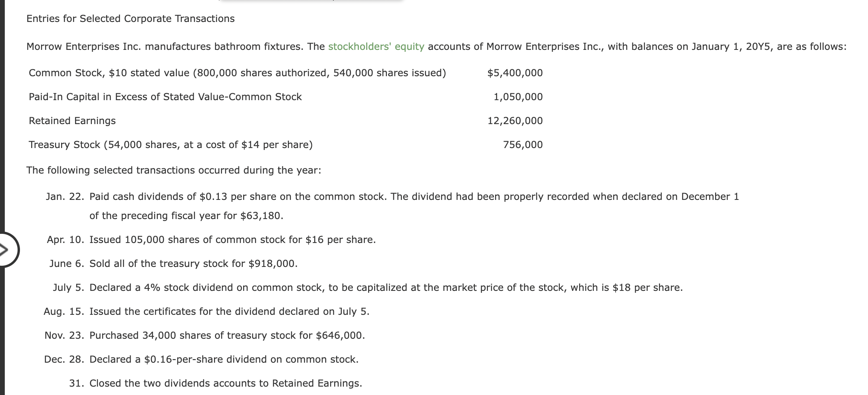Click the Dec. 31 closing entry line

tap(216, 383)
